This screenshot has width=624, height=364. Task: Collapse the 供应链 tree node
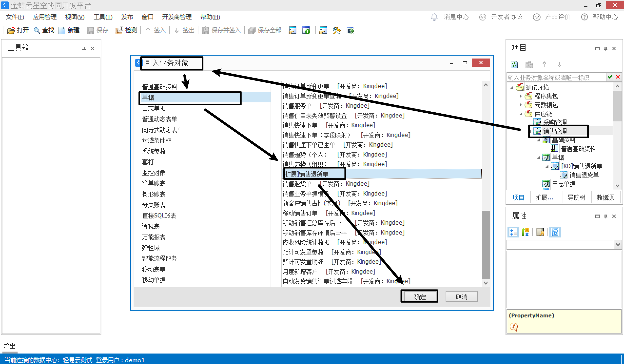point(520,114)
